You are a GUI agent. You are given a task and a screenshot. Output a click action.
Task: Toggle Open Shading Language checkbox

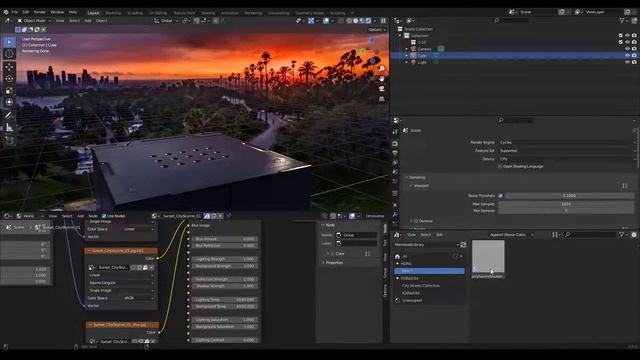pos(500,167)
